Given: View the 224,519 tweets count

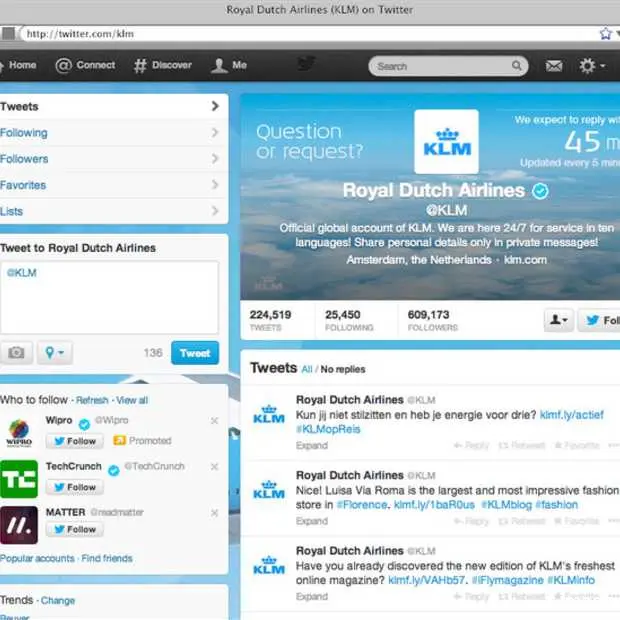Looking at the screenshot, I should (270, 320).
